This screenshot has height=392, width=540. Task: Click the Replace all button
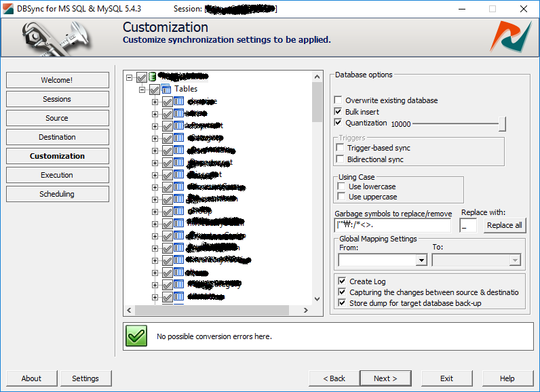pos(504,225)
